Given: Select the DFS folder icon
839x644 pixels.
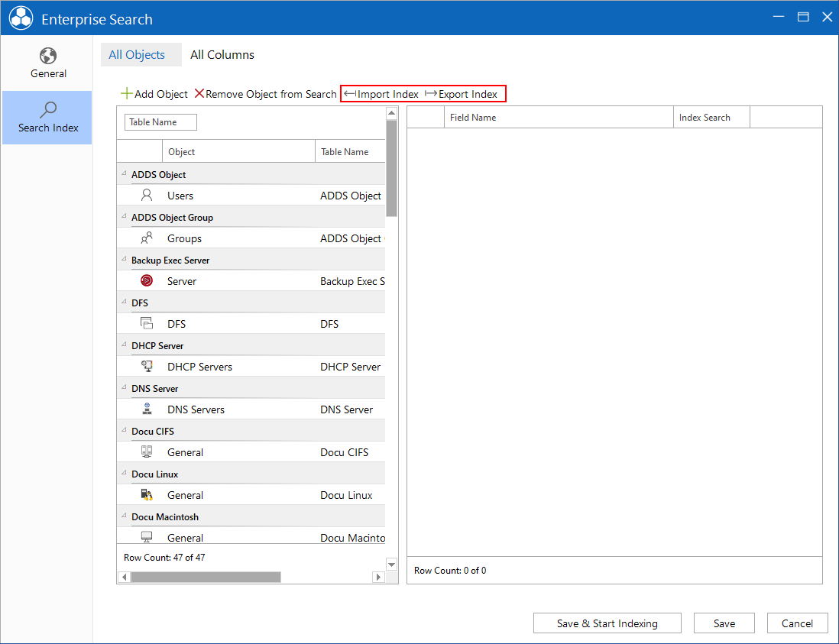Looking at the screenshot, I should point(147,324).
